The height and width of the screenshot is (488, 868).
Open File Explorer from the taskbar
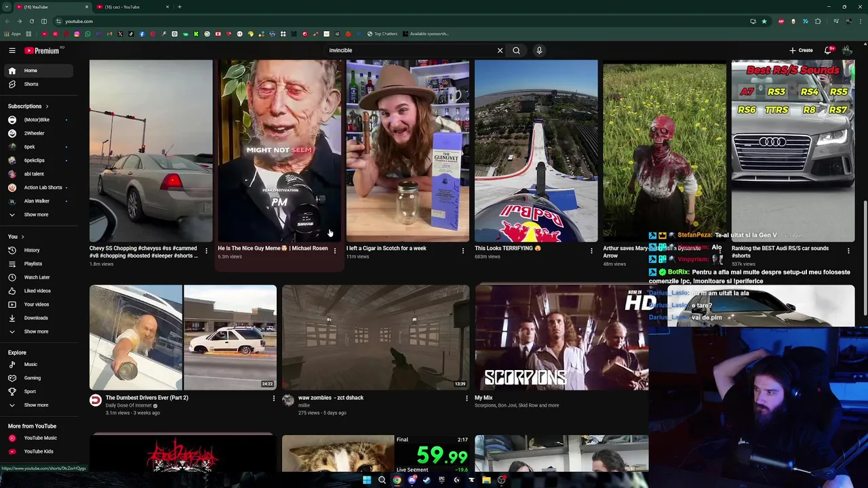coord(486,481)
